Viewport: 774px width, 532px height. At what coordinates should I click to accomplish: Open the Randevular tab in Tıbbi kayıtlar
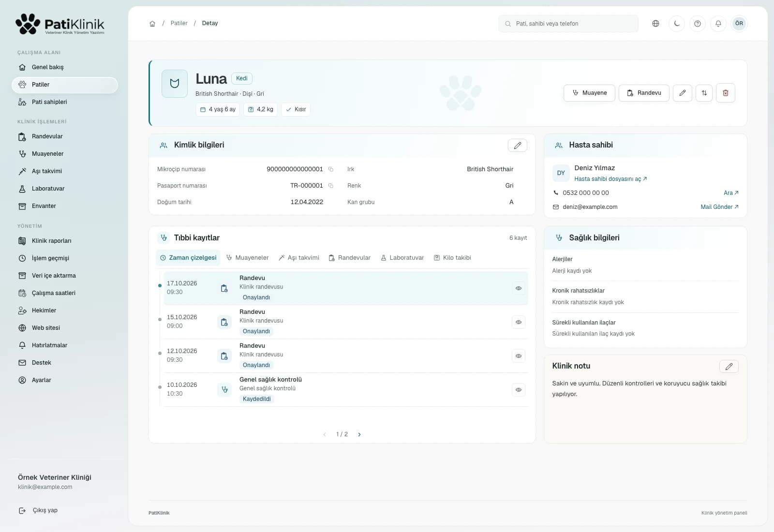pyautogui.click(x=350, y=258)
